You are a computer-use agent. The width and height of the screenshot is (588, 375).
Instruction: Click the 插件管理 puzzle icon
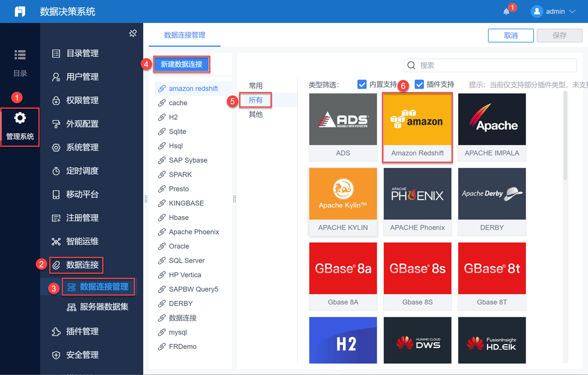coord(56,332)
